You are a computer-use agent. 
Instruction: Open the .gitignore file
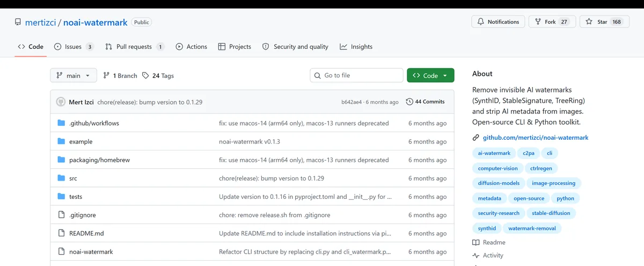pyautogui.click(x=82, y=215)
